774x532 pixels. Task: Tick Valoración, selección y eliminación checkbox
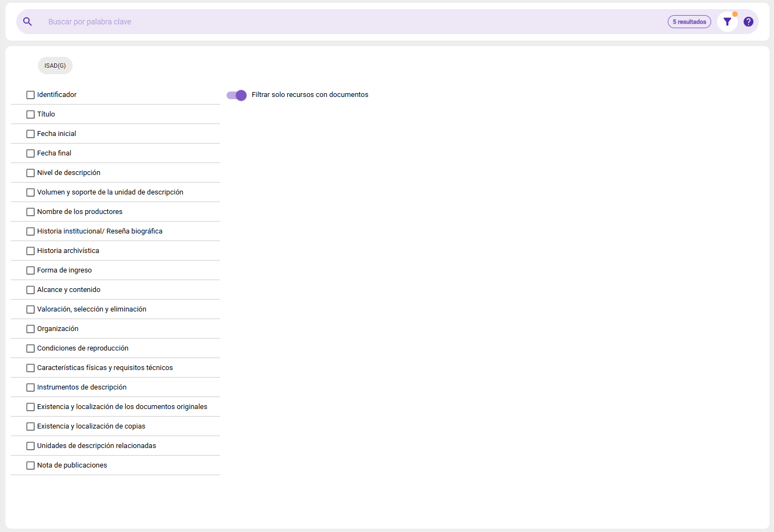(30, 309)
